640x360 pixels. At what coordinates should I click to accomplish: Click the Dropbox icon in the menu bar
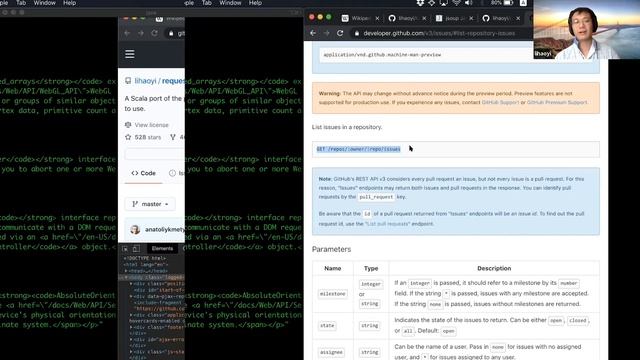[420, 3]
